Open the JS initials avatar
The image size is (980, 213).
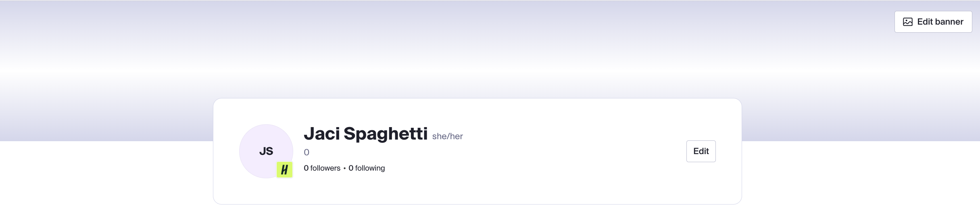click(x=266, y=151)
